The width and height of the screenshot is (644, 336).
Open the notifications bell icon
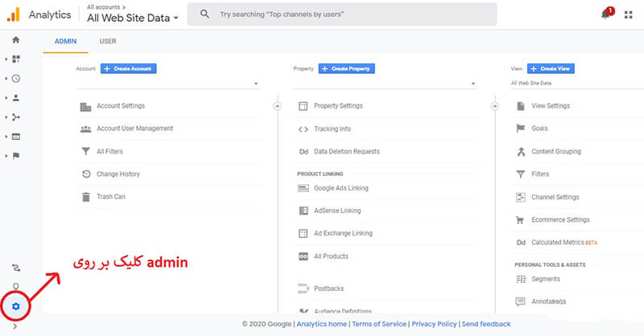point(606,14)
